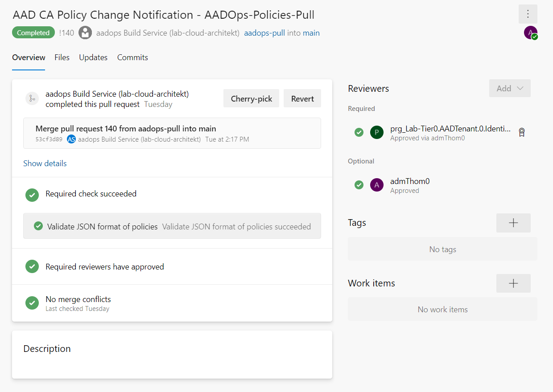Switch to the Files tab
The height and width of the screenshot is (392, 553).
tap(62, 57)
